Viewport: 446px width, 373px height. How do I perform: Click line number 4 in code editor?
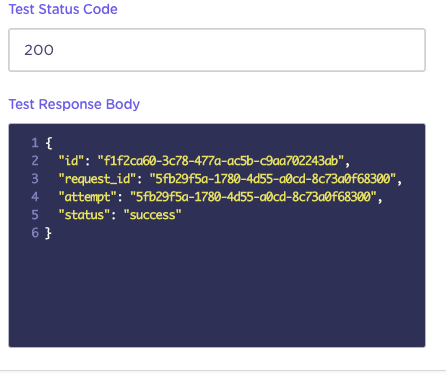point(35,197)
